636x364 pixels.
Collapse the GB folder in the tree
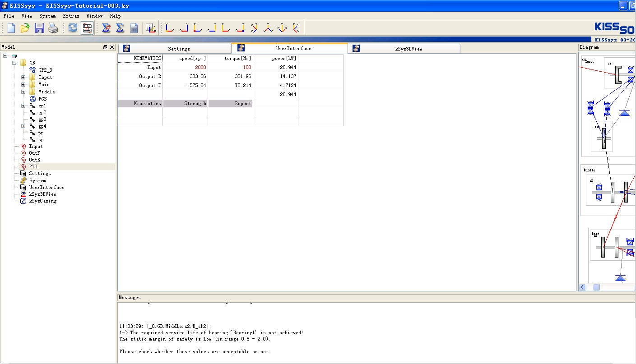tap(14, 63)
